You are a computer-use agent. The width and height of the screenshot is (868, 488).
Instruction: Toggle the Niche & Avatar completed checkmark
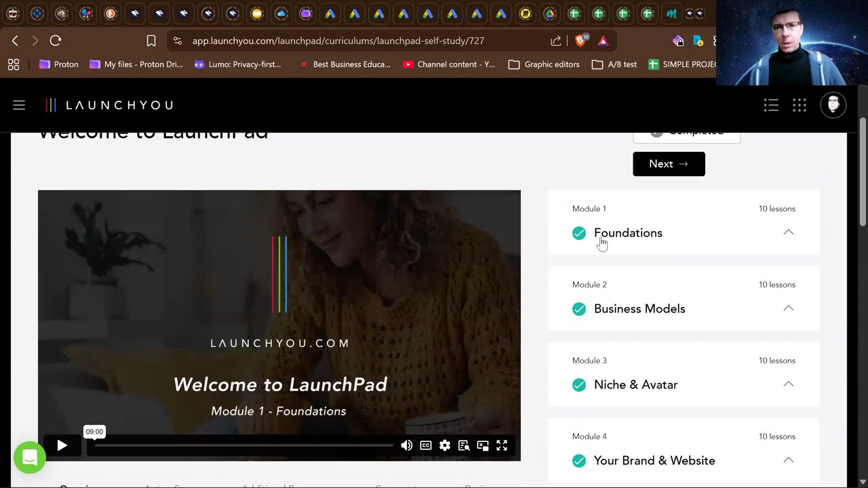click(x=579, y=385)
